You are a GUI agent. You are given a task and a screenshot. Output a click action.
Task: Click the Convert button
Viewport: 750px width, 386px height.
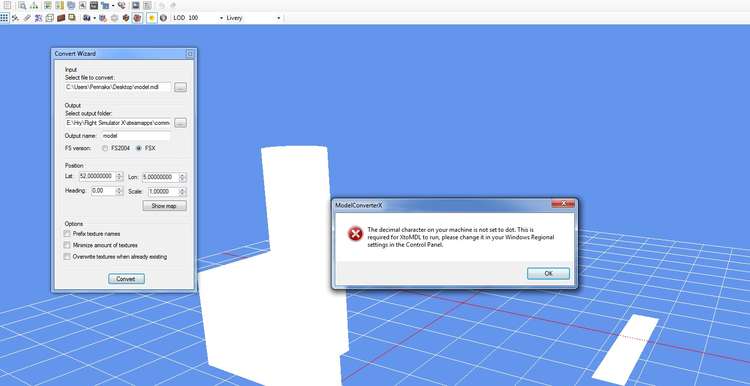(126, 279)
